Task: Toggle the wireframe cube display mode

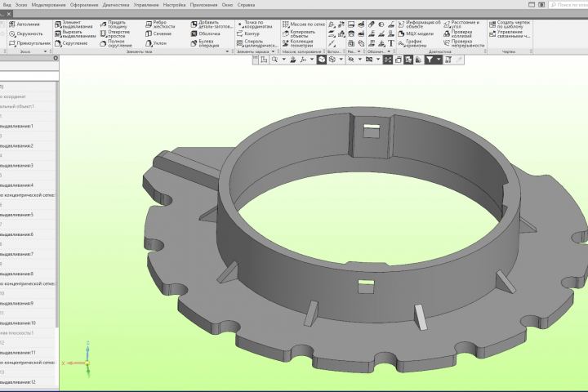Action: coord(332,60)
